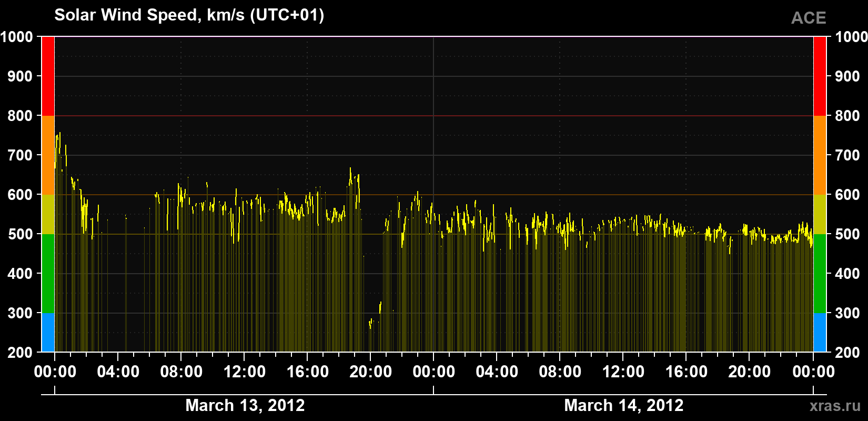Click the 800 label on the right axis

click(847, 116)
